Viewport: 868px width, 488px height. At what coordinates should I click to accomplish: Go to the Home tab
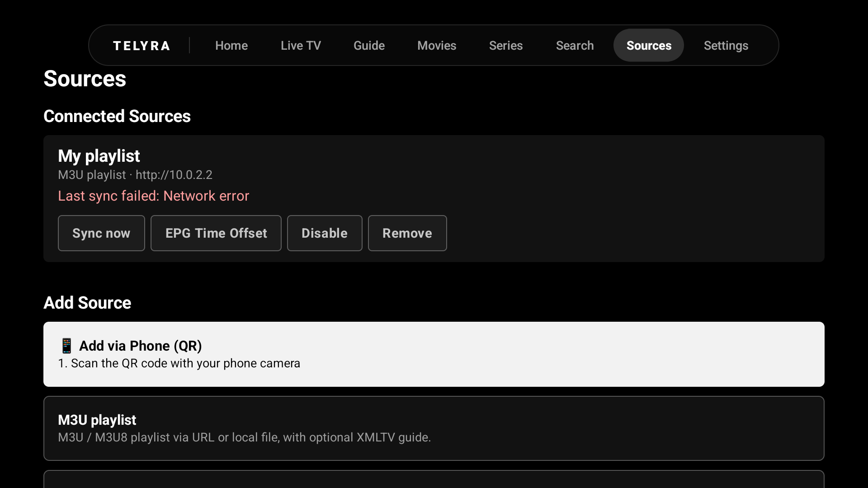[231, 46]
